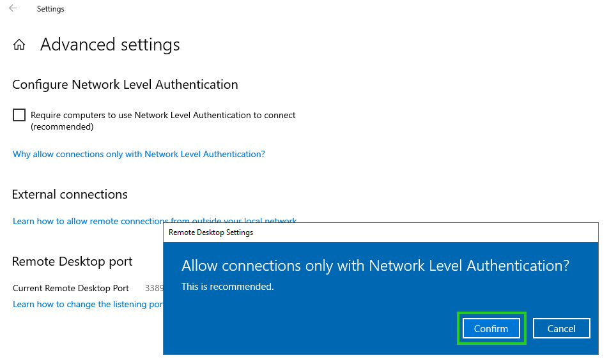The height and width of the screenshot is (364, 609).
Task: Open 'Why allow connections only with Network Level Authentication?' link
Action: point(139,154)
